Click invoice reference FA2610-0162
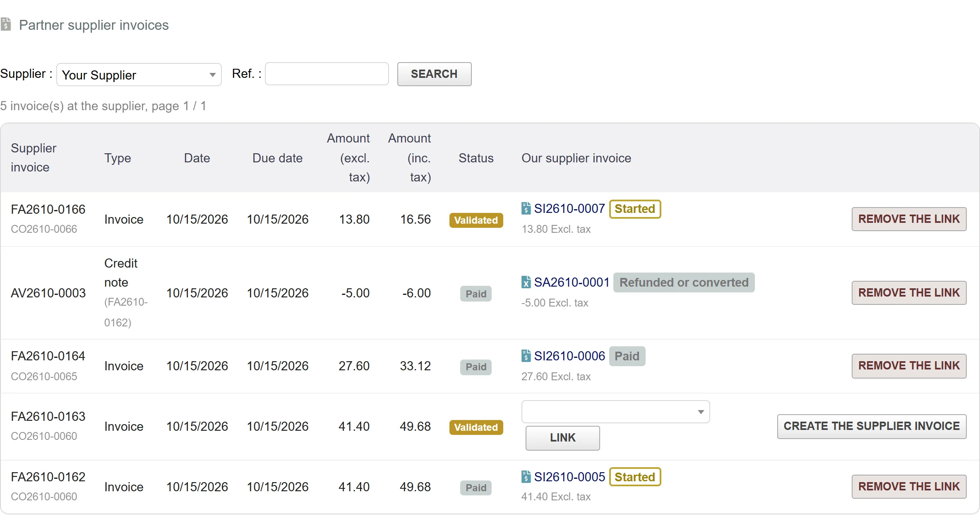This screenshot has height=531, width=980. tap(48, 477)
